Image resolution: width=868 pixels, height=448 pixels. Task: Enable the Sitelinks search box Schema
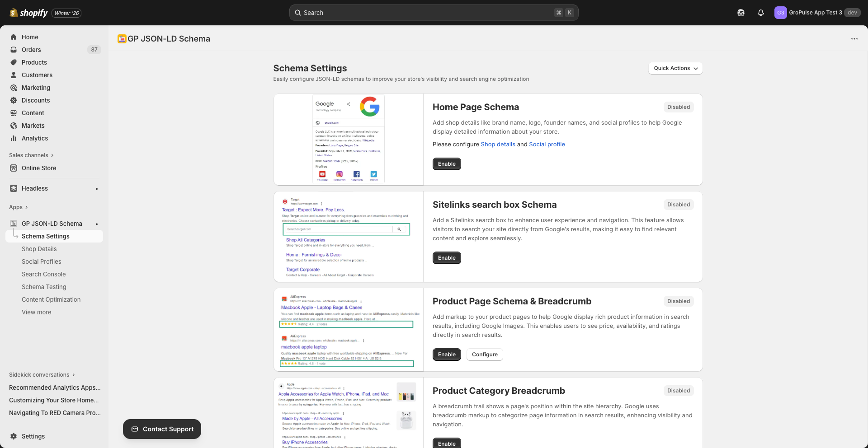coord(446,258)
